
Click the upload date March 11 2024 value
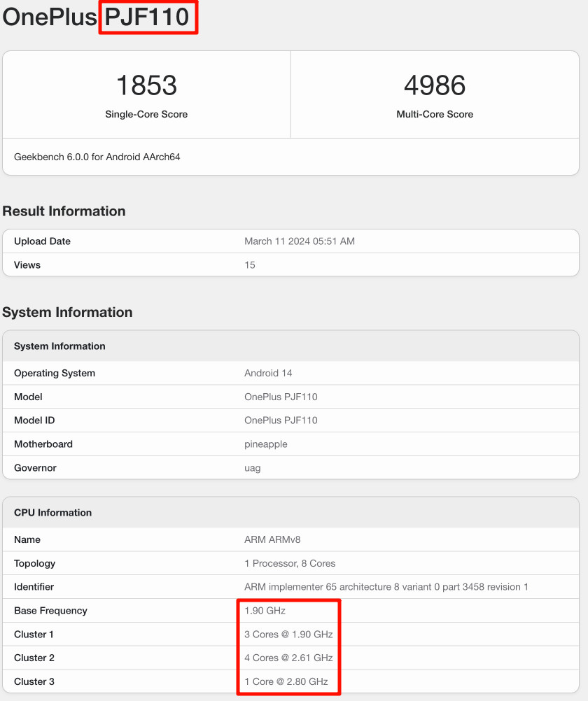(x=300, y=241)
